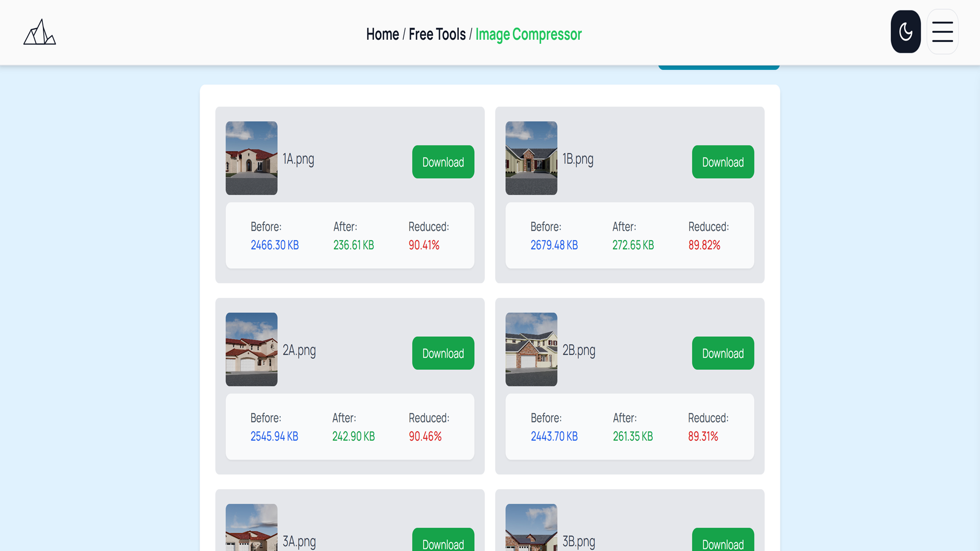Open the hamburger menu
The width and height of the screenshot is (980, 551).
click(x=942, y=32)
